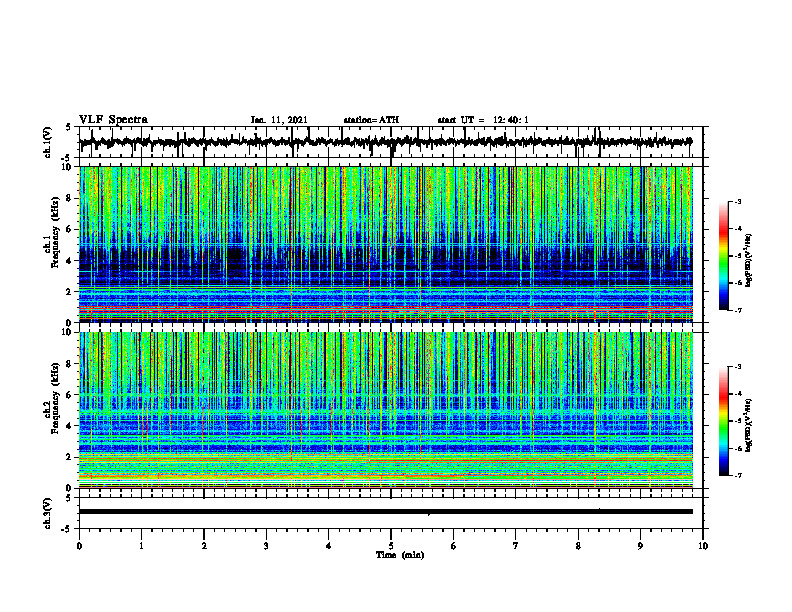Click the "5" upper tick of ch.1(V) axis
This screenshot has height=612, width=792.
[x=70, y=128]
